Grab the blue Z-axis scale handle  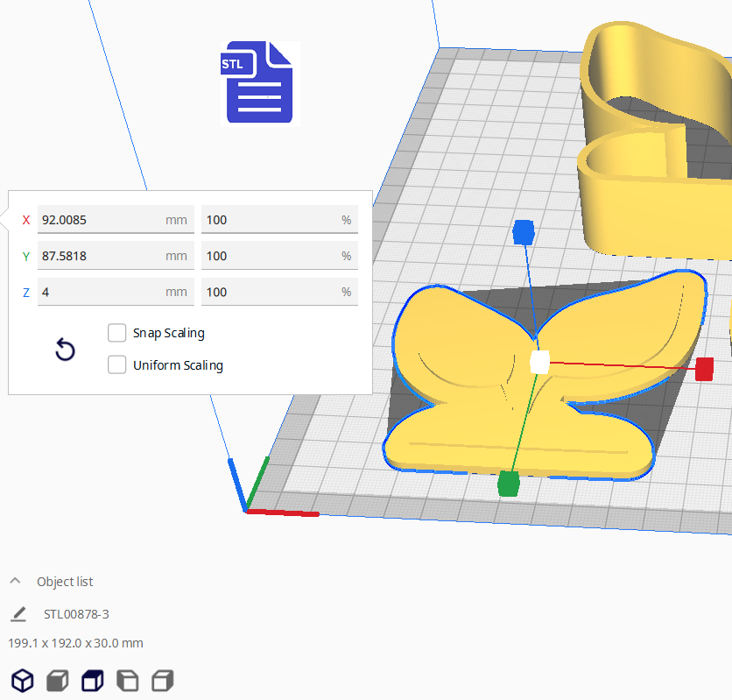(523, 232)
